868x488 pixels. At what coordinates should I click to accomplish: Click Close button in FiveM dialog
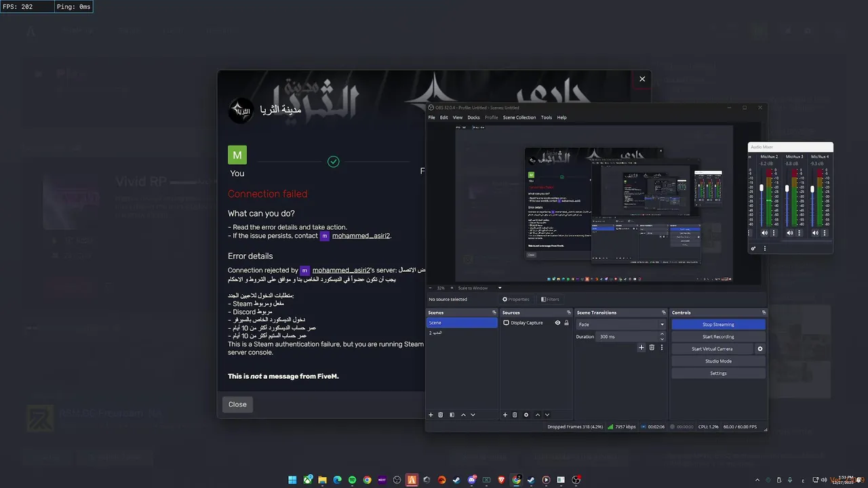point(237,405)
